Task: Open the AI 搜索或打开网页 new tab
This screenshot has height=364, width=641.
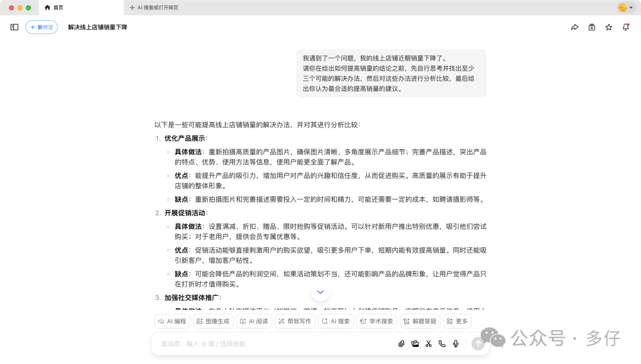Action: point(154,7)
